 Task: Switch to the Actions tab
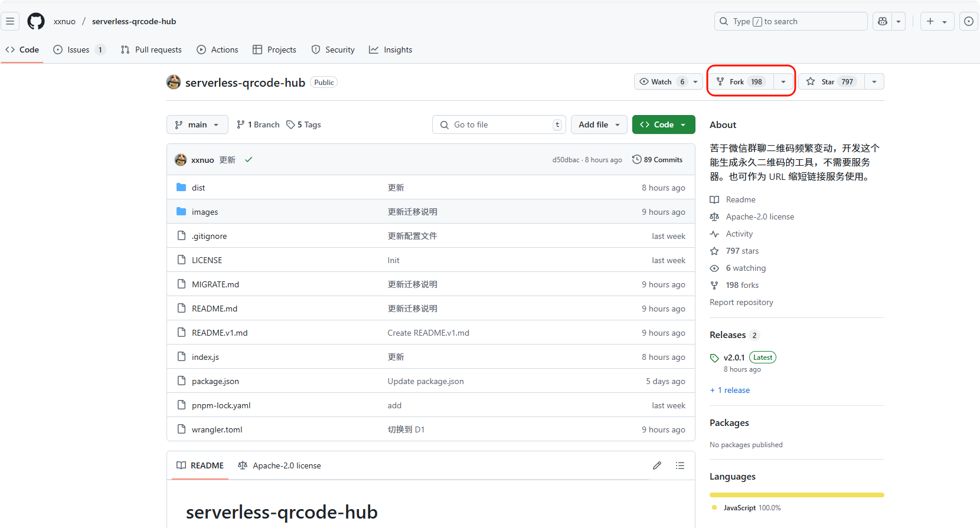click(218, 50)
